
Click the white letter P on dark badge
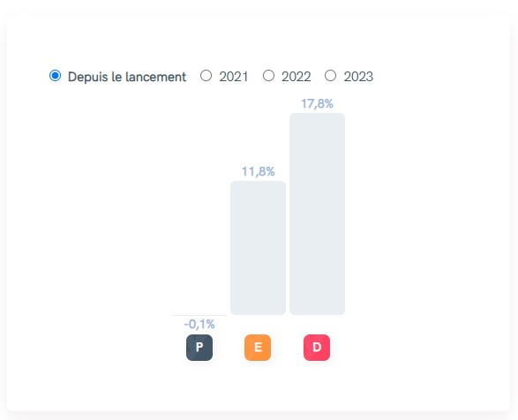199,347
